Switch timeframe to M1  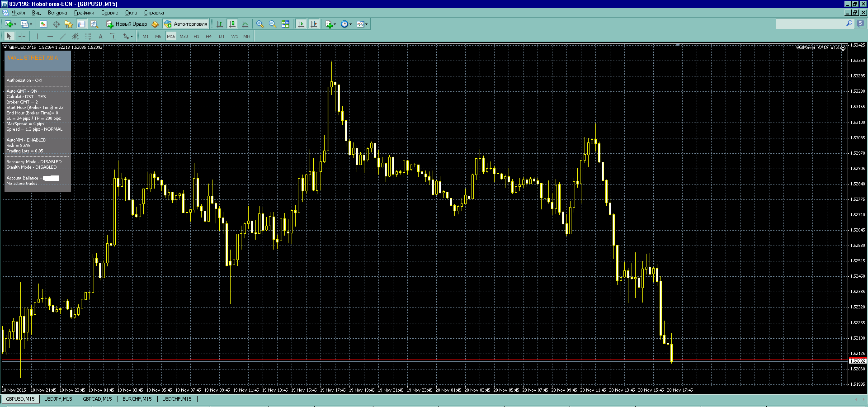(146, 36)
